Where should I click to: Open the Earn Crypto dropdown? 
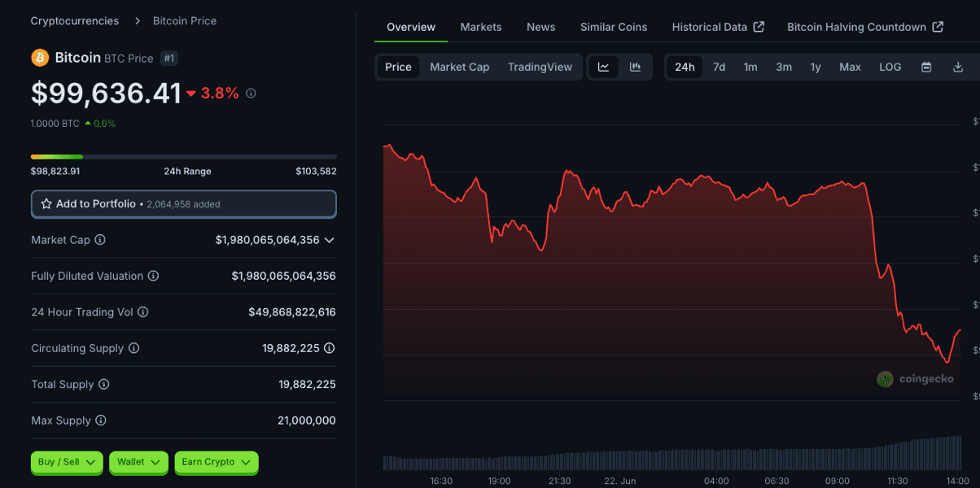(x=217, y=462)
